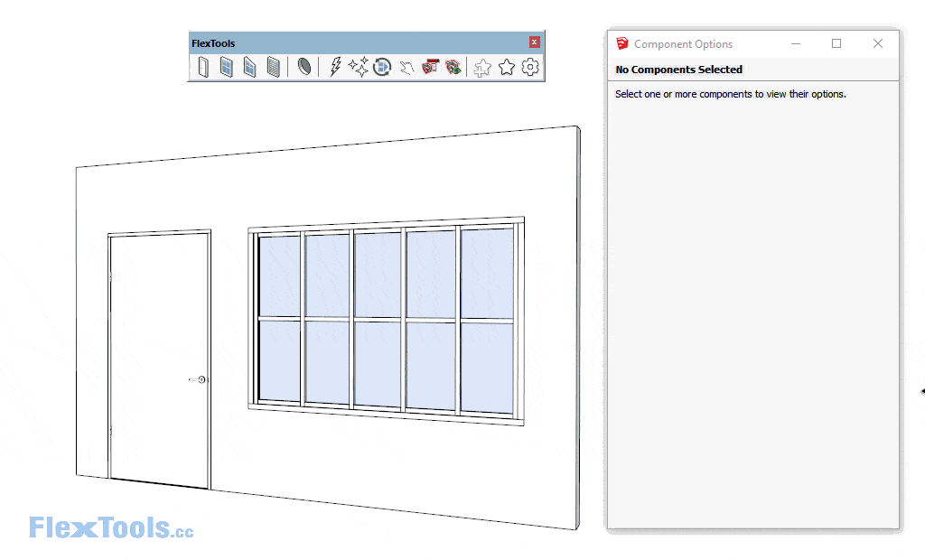This screenshot has height=560, width=925.
Task: Click the angled window tool icon
Action: [x=250, y=67]
